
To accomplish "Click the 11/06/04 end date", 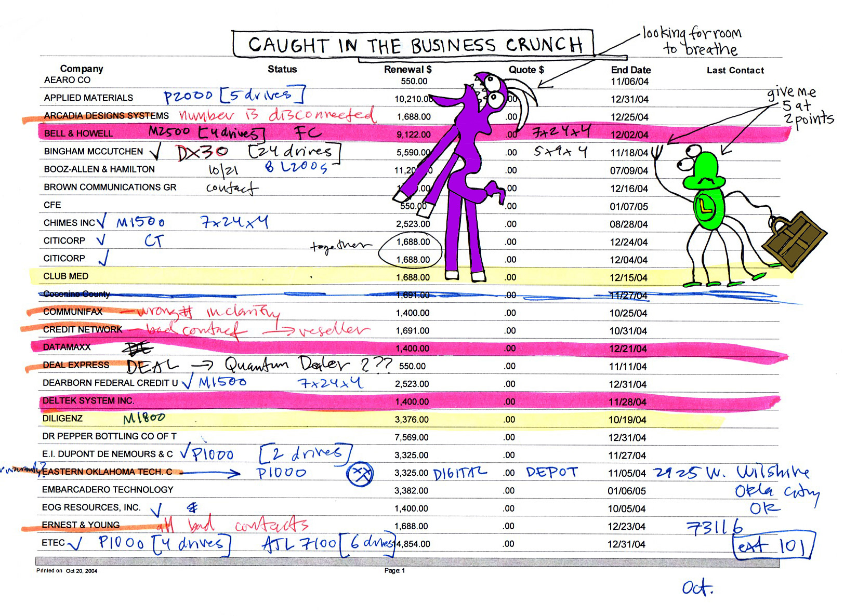I will pos(630,82).
